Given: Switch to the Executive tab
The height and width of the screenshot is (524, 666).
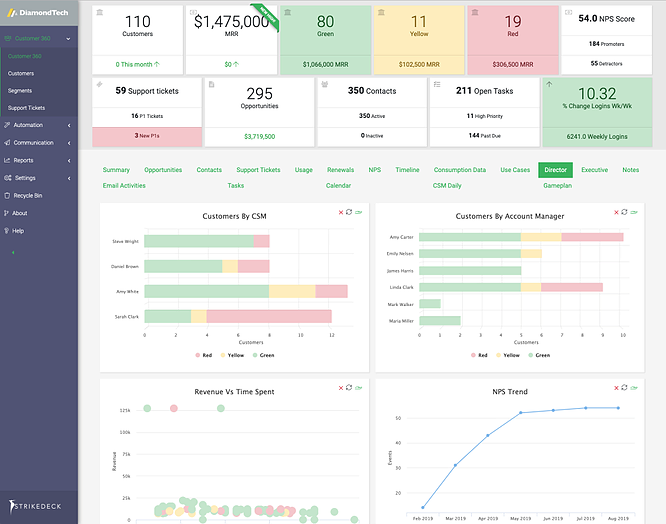Looking at the screenshot, I should click(x=594, y=170).
